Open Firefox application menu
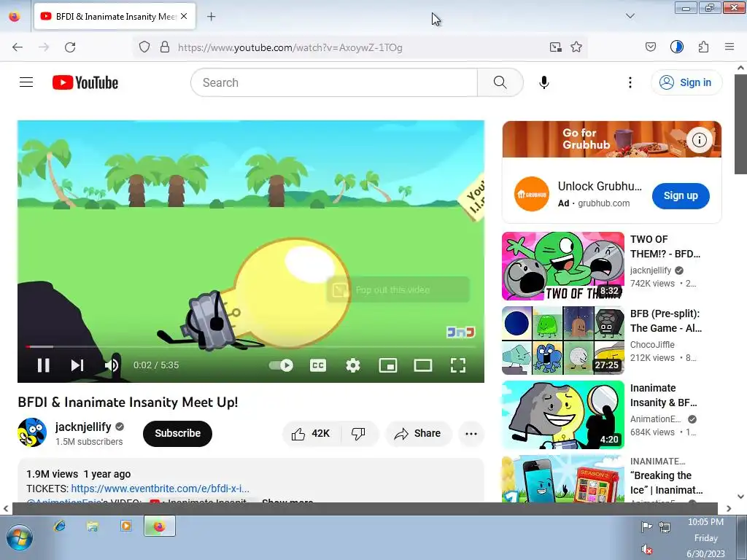Screen dimensions: 747x560 [729, 47]
